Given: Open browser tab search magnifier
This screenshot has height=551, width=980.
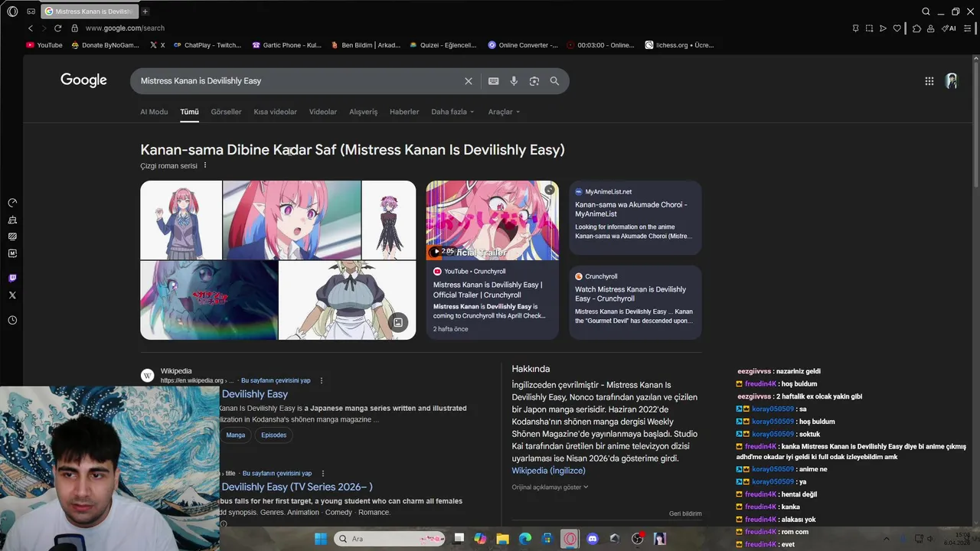Looking at the screenshot, I should coord(926,11).
